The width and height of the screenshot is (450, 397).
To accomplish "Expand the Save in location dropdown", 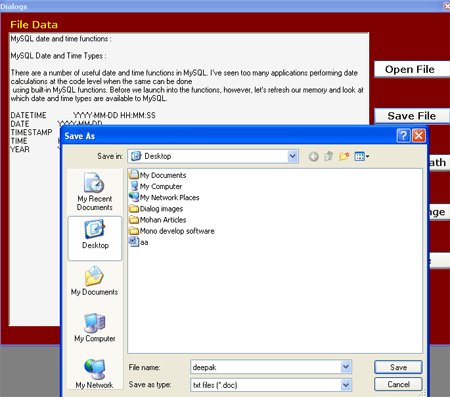I will pyautogui.click(x=292, y=156).
